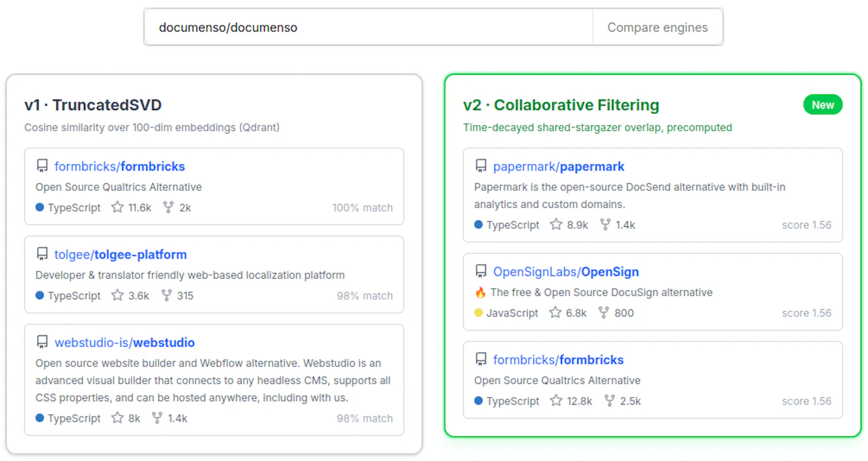Click the 11.6k star count
868x461 pixels.
click(139, 208)
